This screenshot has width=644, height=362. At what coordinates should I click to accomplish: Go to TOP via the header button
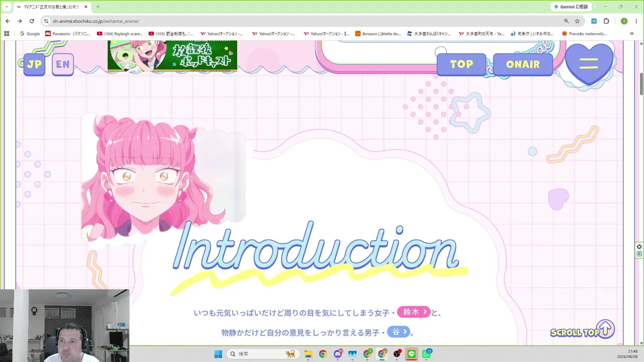pos(461,64)
